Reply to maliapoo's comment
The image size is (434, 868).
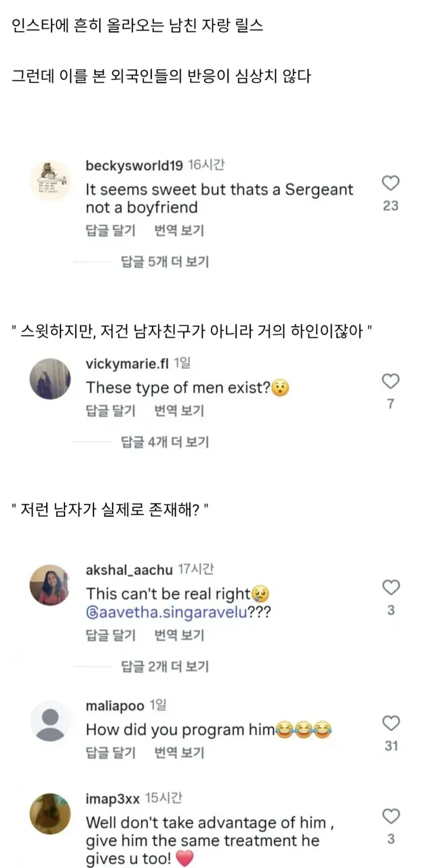[x=111, y=752]
